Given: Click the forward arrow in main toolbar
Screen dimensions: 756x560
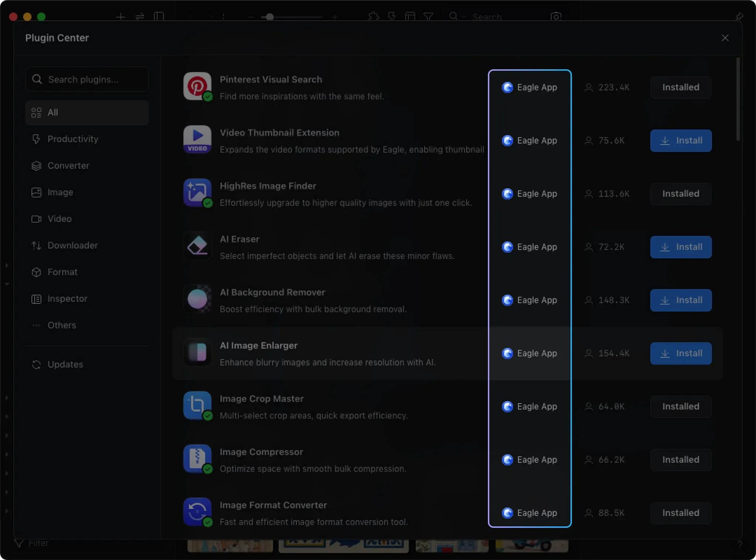Looking at the screenshot, I should pyautogui.click(x=210, y=17).
